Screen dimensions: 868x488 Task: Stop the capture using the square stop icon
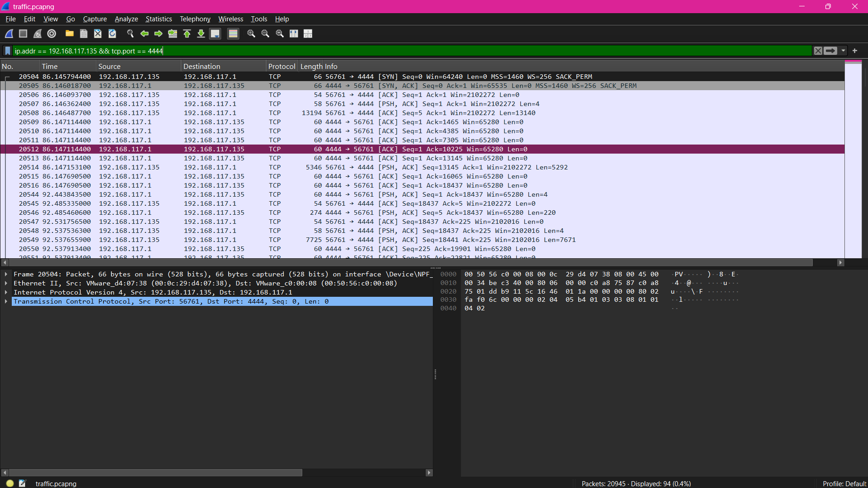[x=23, y=34]
